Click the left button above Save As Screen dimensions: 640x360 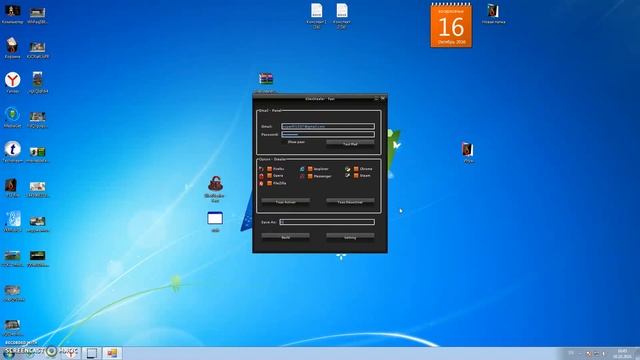coord(285,202)
